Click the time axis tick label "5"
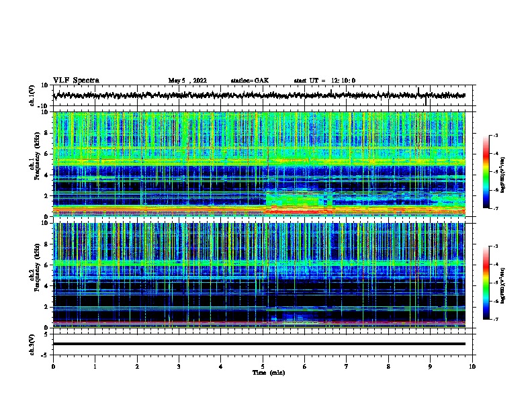 (x=263, y=367)
